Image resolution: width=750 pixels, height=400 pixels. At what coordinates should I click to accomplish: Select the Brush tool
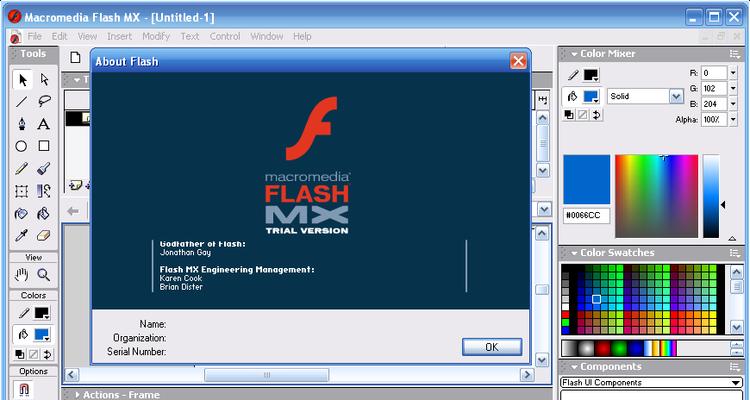[x=44, y=168]
